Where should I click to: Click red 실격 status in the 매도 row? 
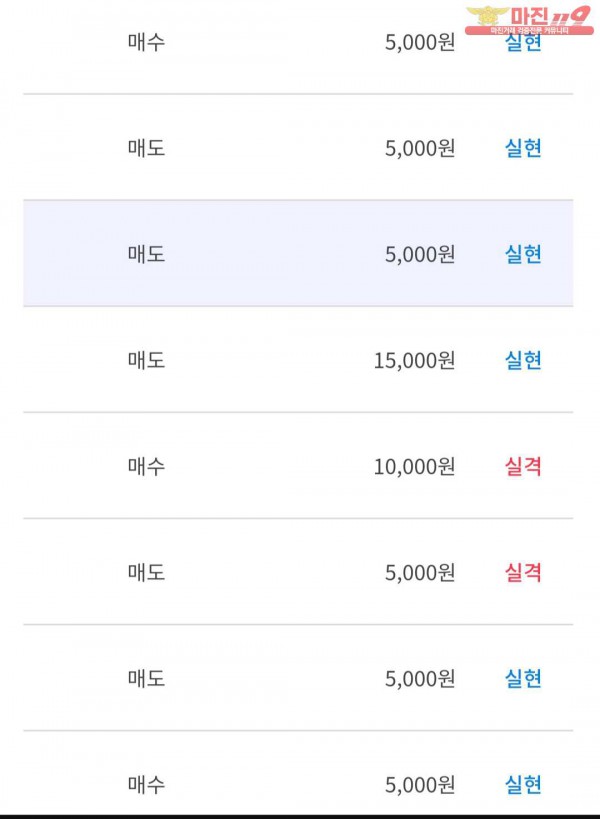(523, 572)
